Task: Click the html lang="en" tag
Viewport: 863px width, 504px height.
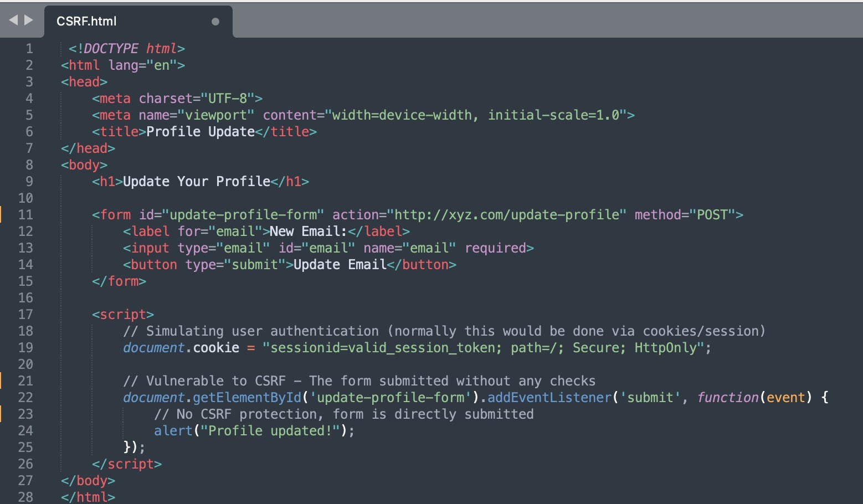Action: pyautogui.click(x=123, y=65)
